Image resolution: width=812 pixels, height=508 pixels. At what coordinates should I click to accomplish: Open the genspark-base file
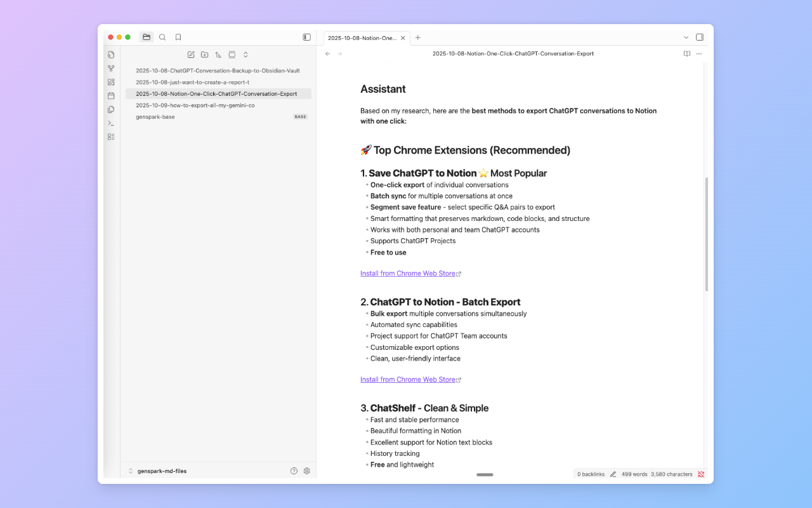155,117
